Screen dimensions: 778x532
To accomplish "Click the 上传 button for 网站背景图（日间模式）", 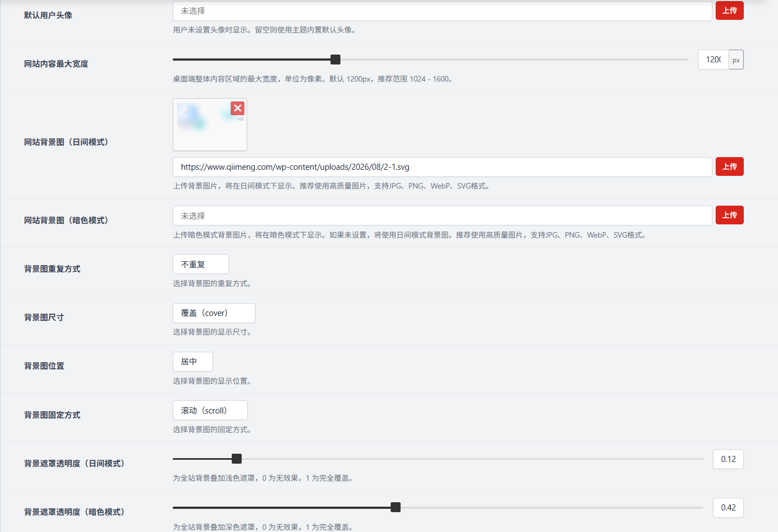I will 729,166.
